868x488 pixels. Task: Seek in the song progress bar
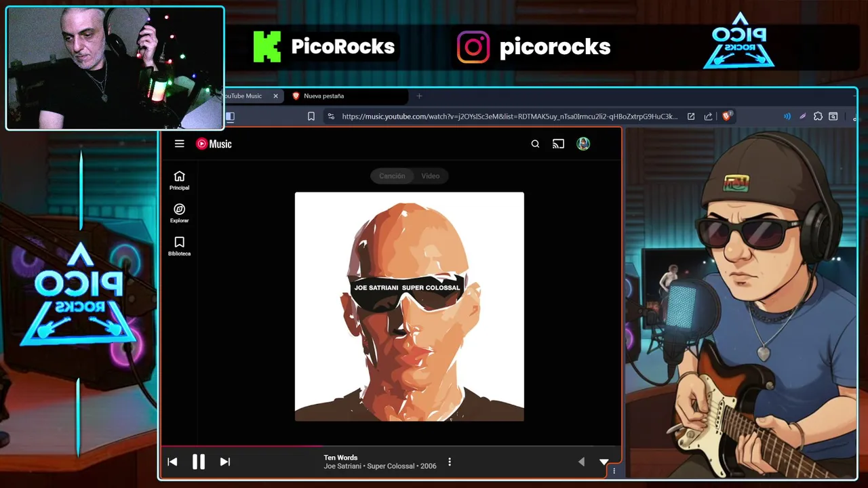[390, 446]
